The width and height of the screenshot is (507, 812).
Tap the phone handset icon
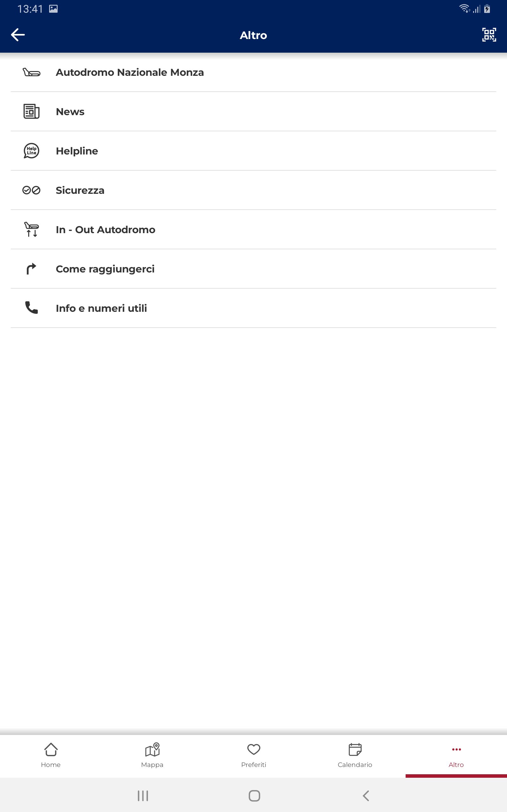[31, 308]
